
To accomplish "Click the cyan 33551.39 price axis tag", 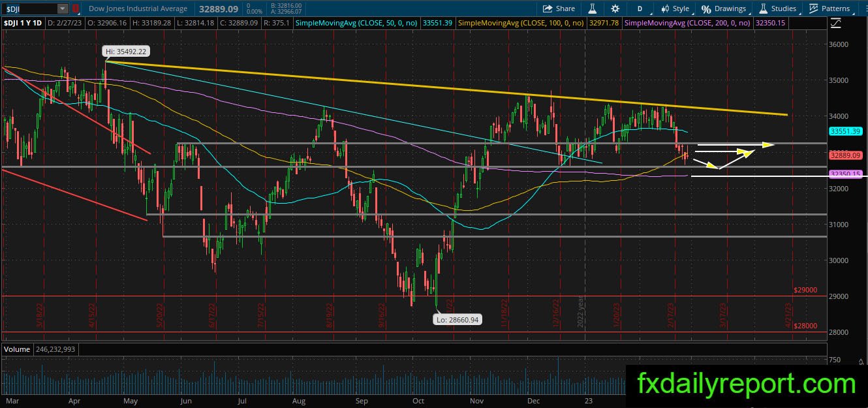I will click(846, 131).
